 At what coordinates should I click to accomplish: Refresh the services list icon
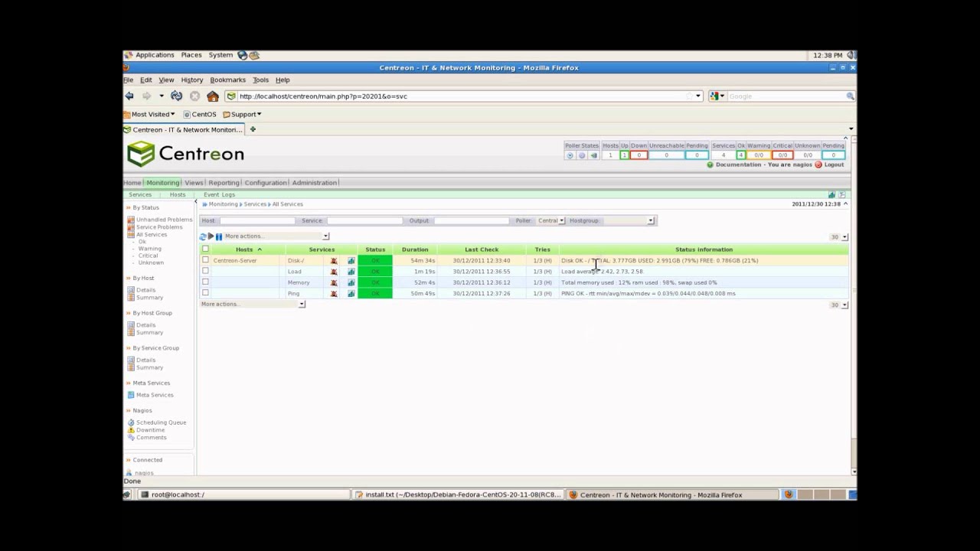(x=203, y=236)
